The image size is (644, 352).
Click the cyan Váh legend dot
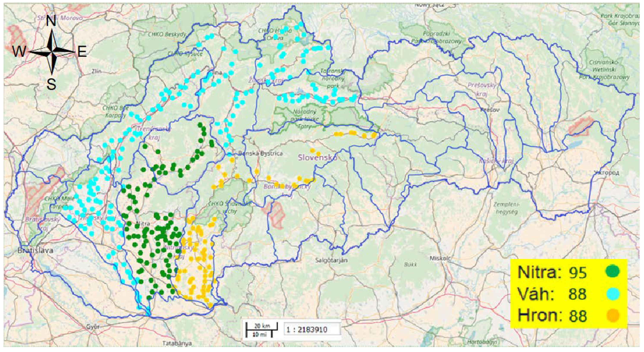tap(613, 294)
